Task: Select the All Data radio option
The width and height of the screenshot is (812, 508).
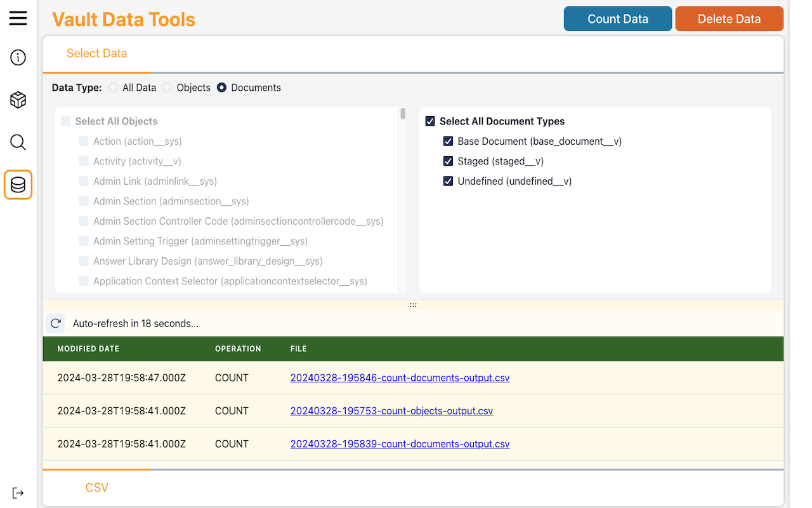Action: 113,88
